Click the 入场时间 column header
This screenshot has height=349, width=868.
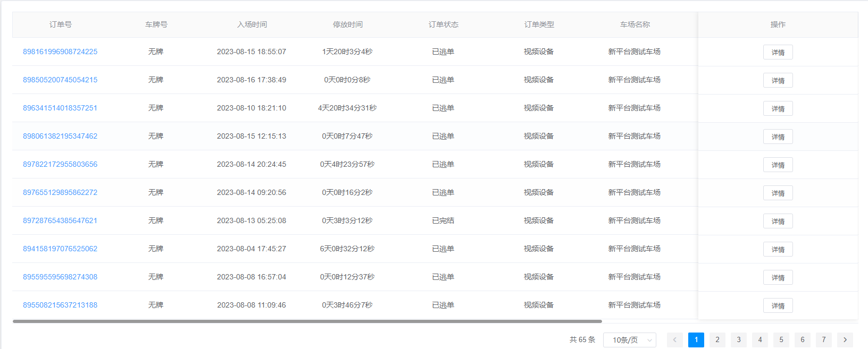(x=252, y=24)
